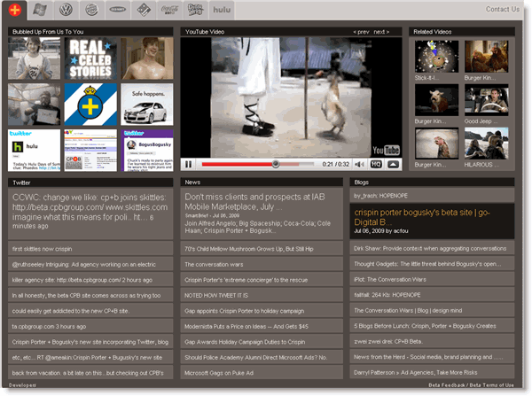Open 'The conversation wars' news item
The height and width of the screenshot is (396, 532).
(262, 265)
